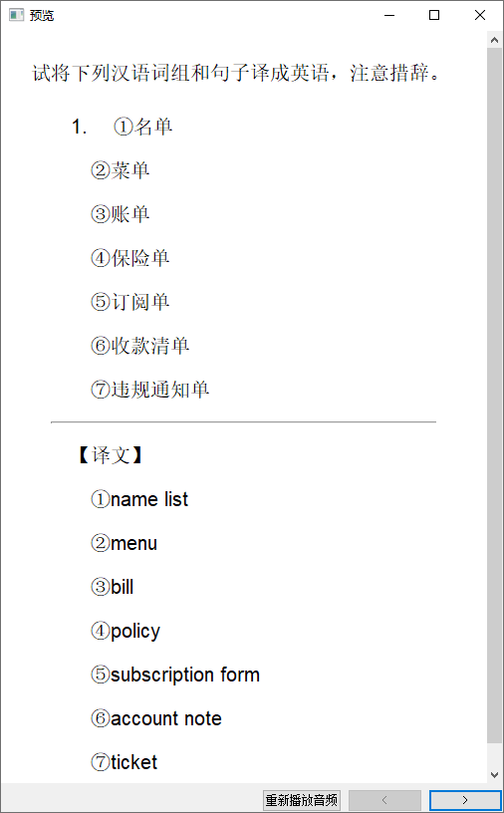Maximize the 预览 window
The width and height of the screenshot is (504, 813).
click(x=434, y=15)
